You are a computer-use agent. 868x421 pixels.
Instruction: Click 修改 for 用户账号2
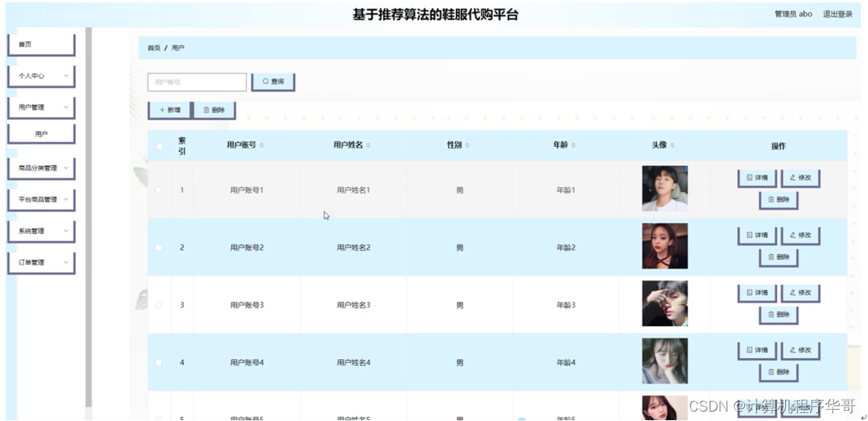point(800,235)
